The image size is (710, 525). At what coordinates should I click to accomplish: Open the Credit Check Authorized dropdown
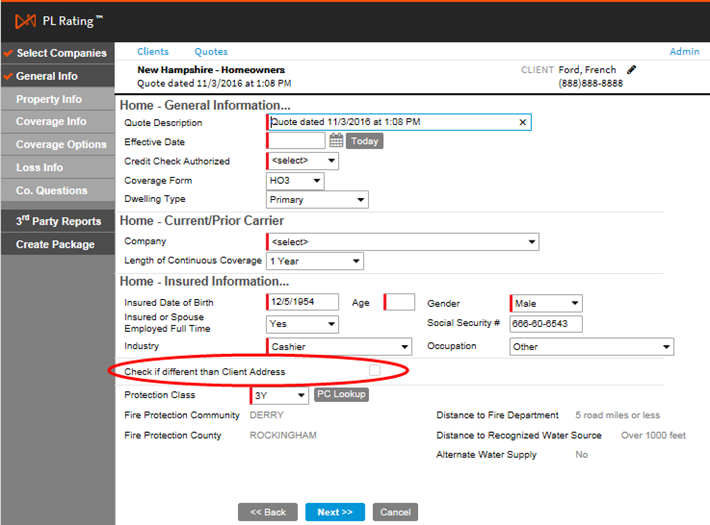click(303, 161)
